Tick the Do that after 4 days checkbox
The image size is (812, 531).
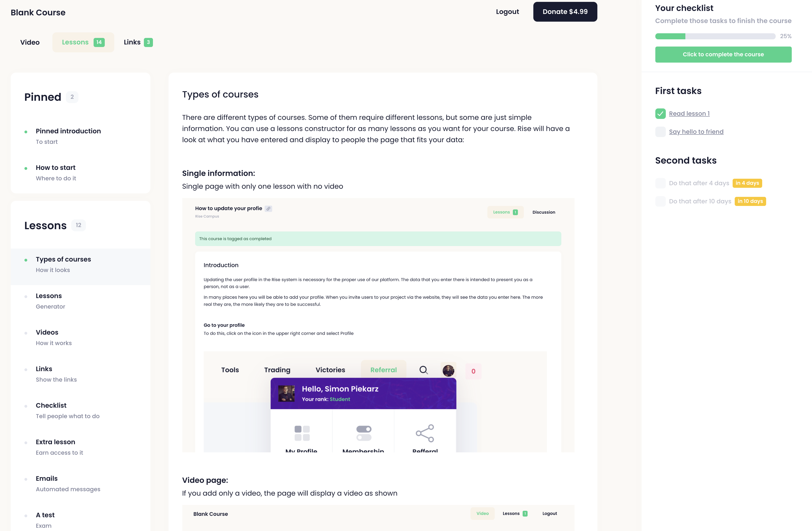click(x=660, y=183)
